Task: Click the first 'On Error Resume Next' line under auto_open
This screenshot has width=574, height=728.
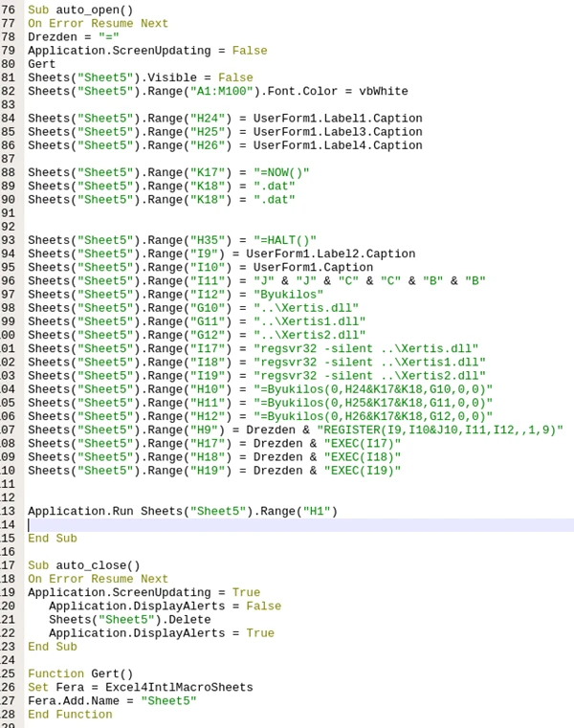Action: pos(98,23)
